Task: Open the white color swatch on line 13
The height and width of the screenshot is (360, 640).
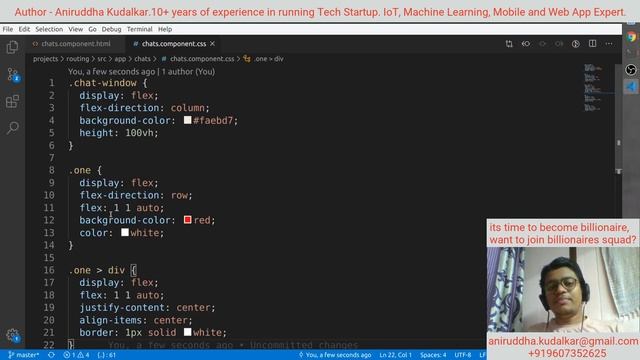Action: (125, 232)
